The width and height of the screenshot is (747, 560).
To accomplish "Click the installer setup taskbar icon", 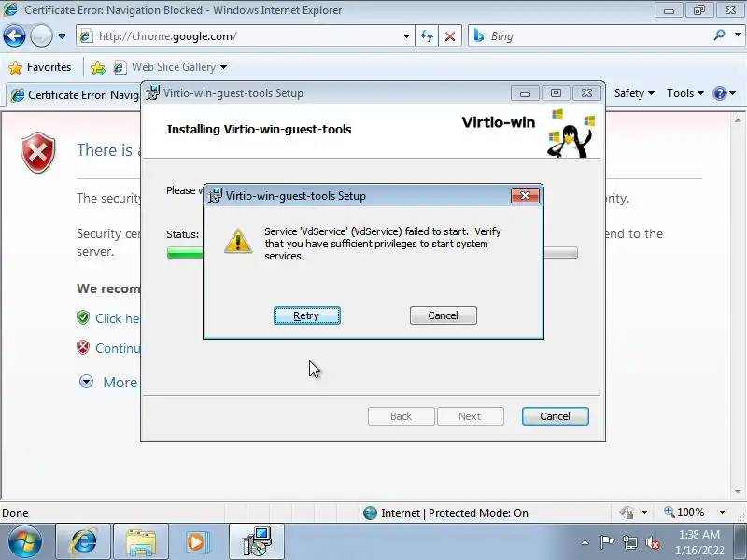I will pos(257,542).
